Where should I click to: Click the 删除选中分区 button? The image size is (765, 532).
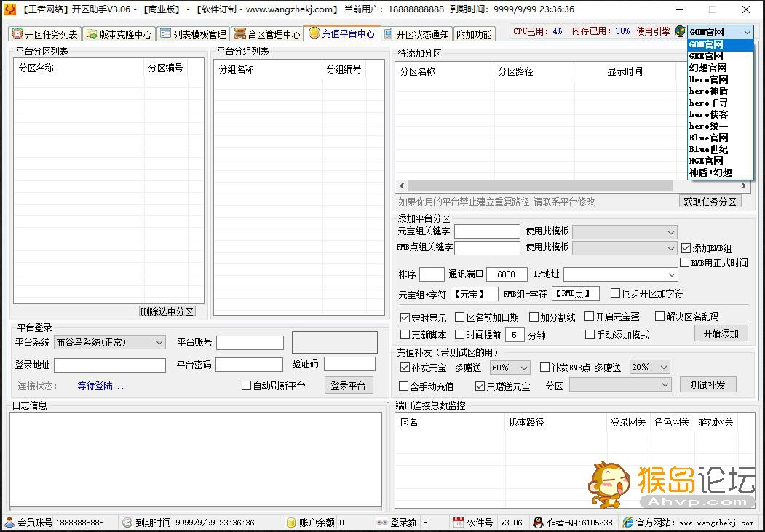167,311
